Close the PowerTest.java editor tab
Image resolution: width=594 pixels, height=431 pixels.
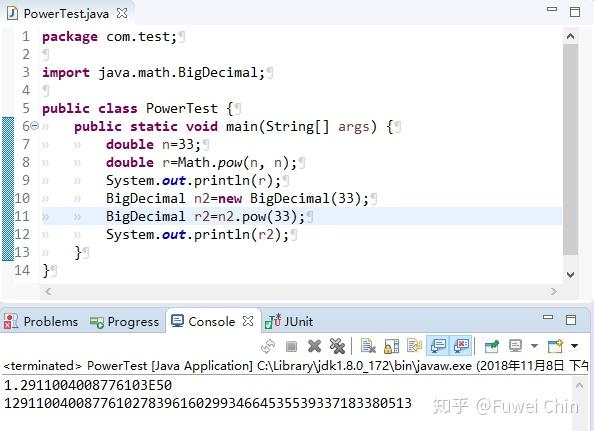point(122,13)
